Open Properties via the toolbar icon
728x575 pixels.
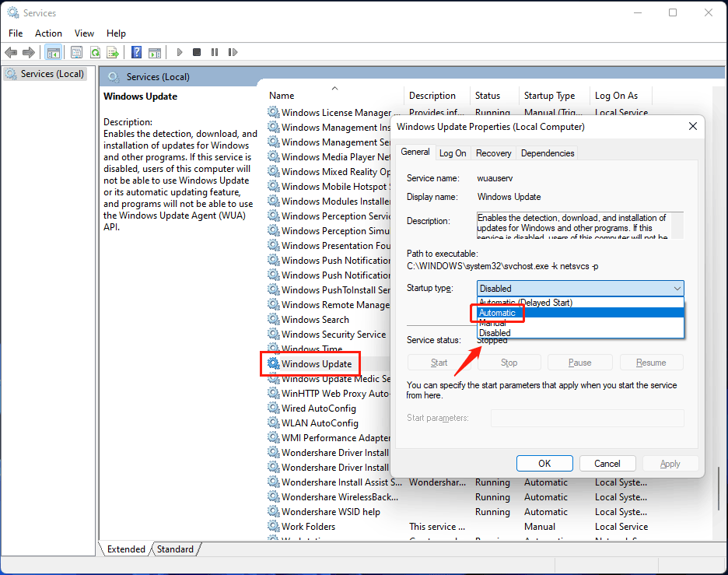pyautogui.click(x=76, y=52)
